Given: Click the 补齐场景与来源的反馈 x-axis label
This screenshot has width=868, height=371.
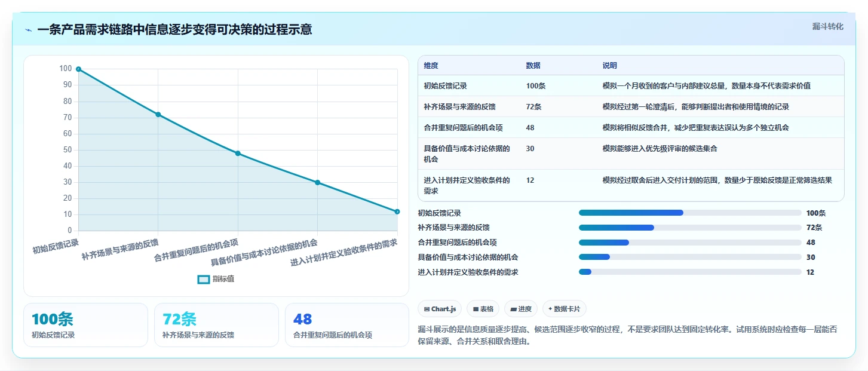Looking at the screenshot, I should click(120, 250).
